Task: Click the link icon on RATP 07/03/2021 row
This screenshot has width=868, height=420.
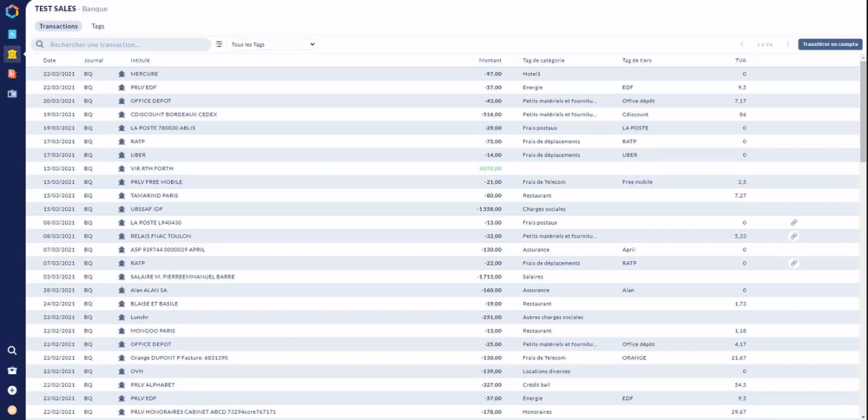Action: [793, 264]
